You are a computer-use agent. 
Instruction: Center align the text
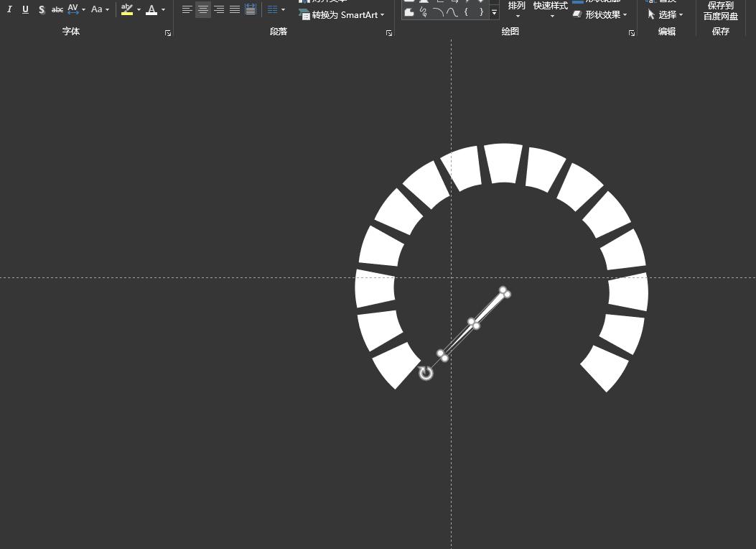point(203,9)
